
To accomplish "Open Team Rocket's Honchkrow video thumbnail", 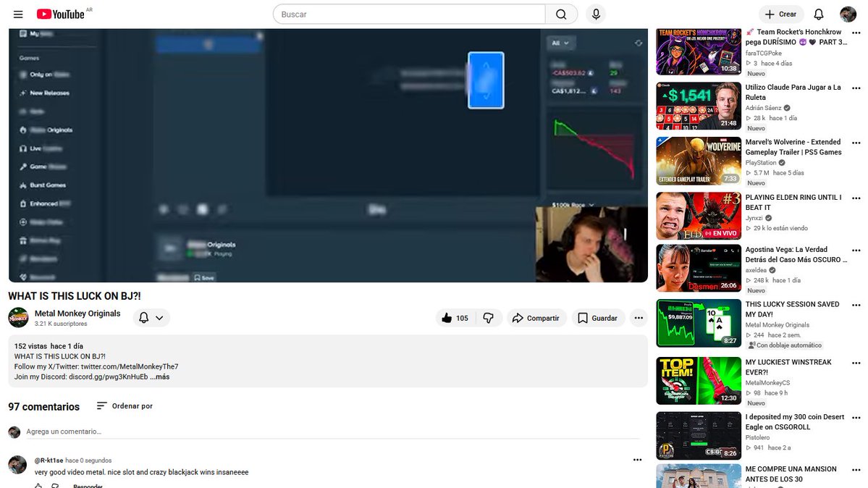I will pos(699,51).
